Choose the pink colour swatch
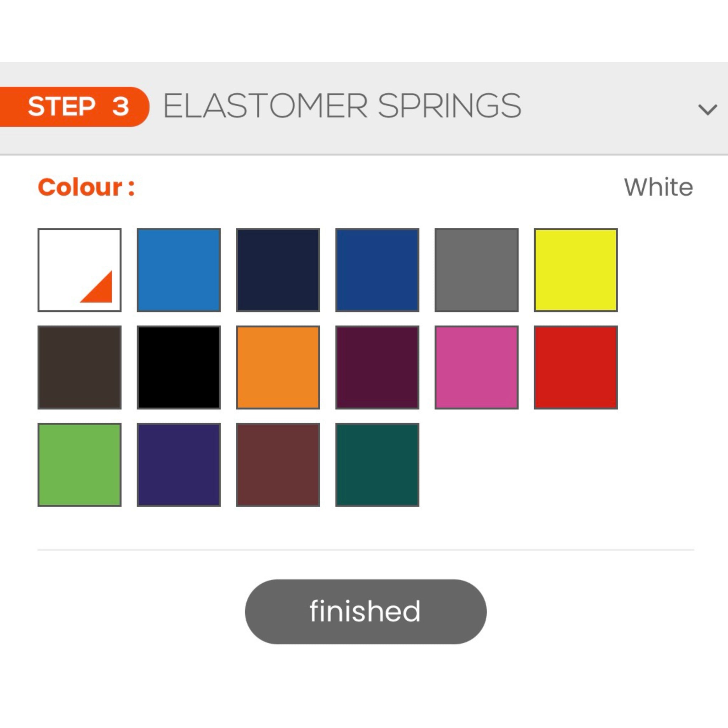728x728 pixels. (476, 367)
